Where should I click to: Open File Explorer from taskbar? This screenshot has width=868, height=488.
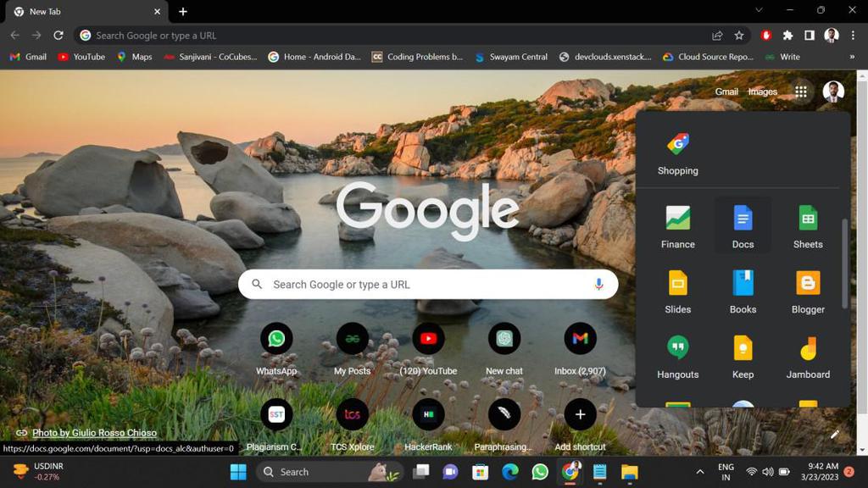(629, 472)
